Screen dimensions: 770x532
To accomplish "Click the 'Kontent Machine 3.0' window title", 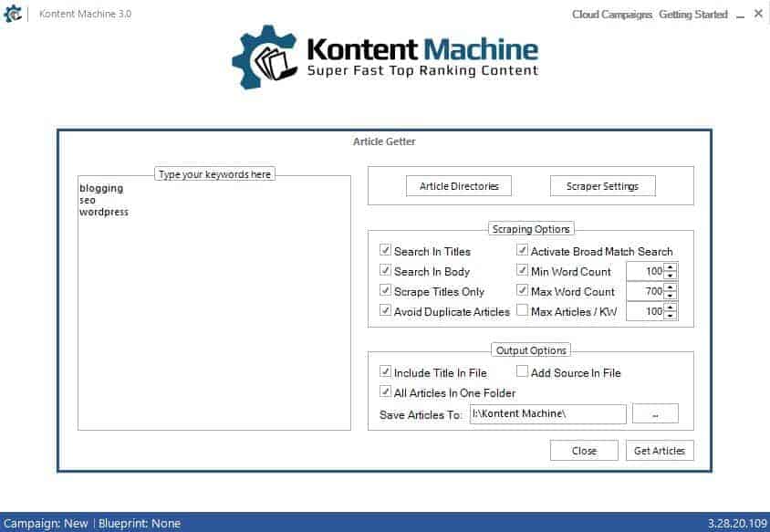I will coord(85,14).
